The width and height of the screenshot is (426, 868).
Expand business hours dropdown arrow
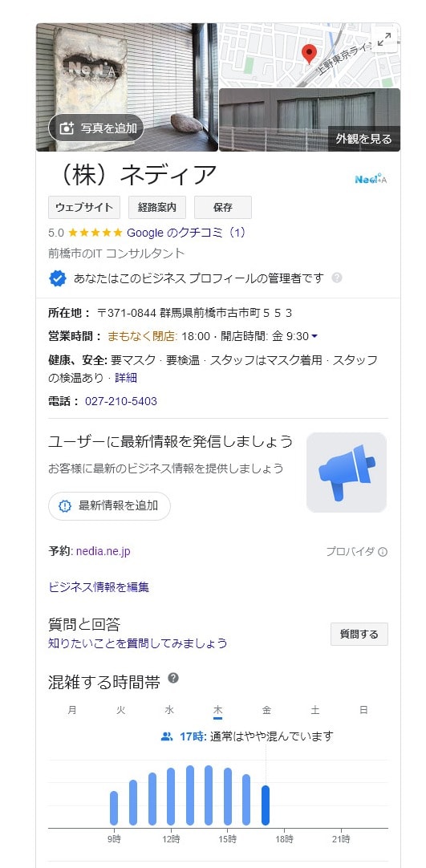point(314,337)
